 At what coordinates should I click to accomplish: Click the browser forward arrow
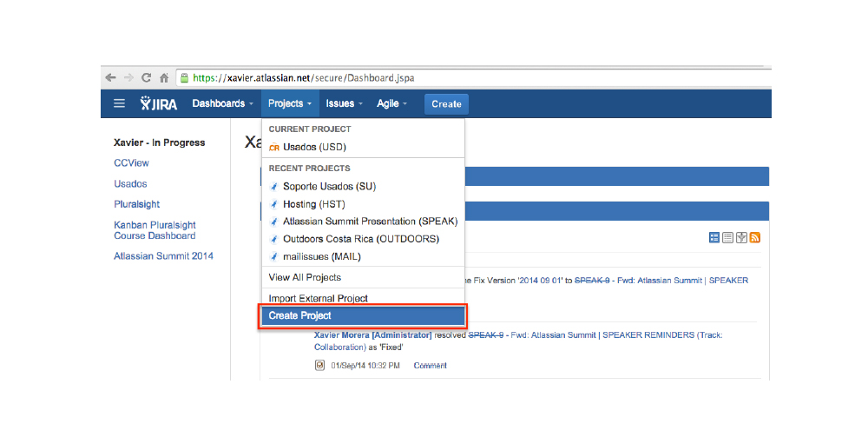tap(128, 77)
